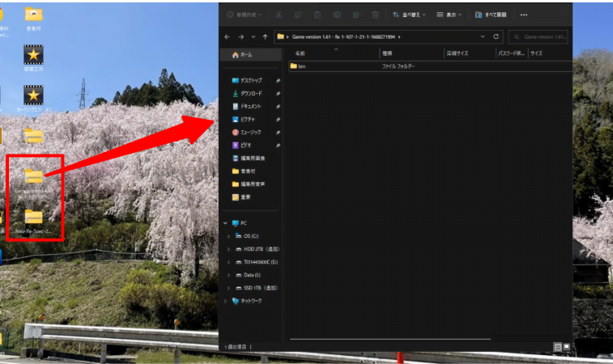Screen dimensions: 613x364
Task: Expand the OS (C:) drive node
Action: pyautogui.click(x=228, y=236)
